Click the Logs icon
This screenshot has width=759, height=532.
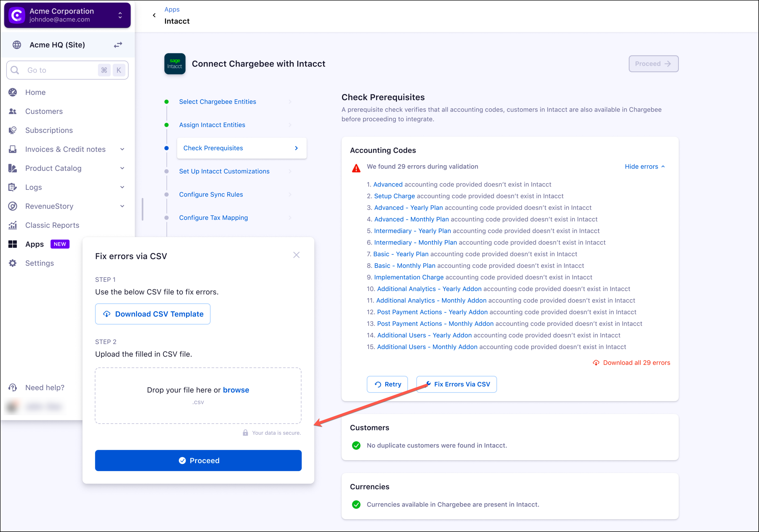click(x=13, y=187)
